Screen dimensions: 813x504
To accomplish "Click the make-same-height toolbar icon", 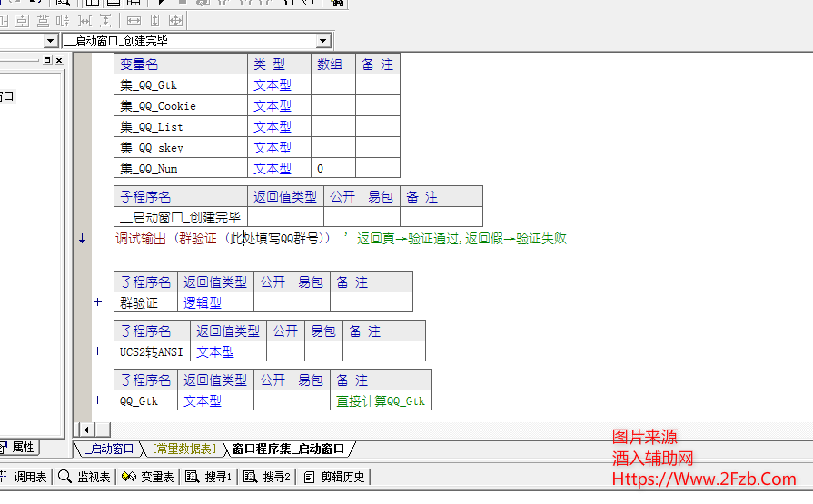I will coord(154,20).
